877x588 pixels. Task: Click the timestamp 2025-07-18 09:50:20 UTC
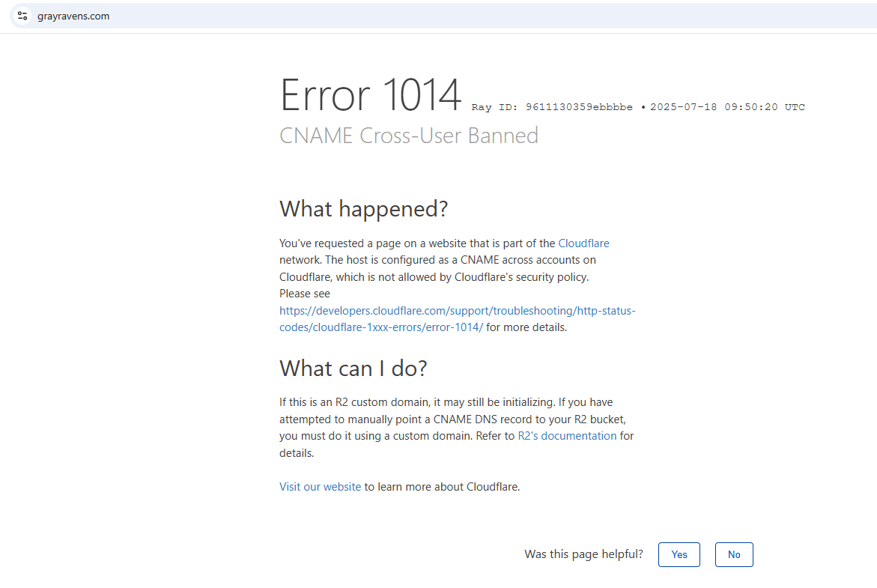[727, 107]
